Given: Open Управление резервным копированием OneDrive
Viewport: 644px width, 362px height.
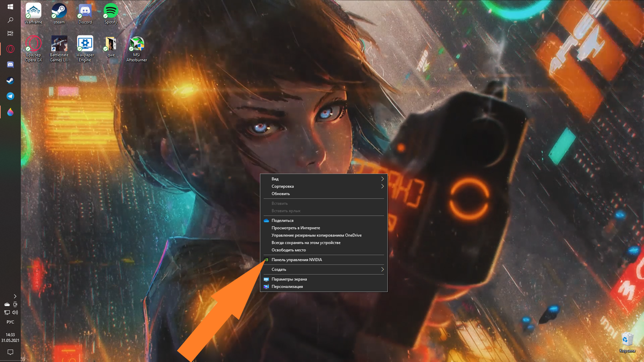Looking at the screenshot, I should (x=324, y=235).
